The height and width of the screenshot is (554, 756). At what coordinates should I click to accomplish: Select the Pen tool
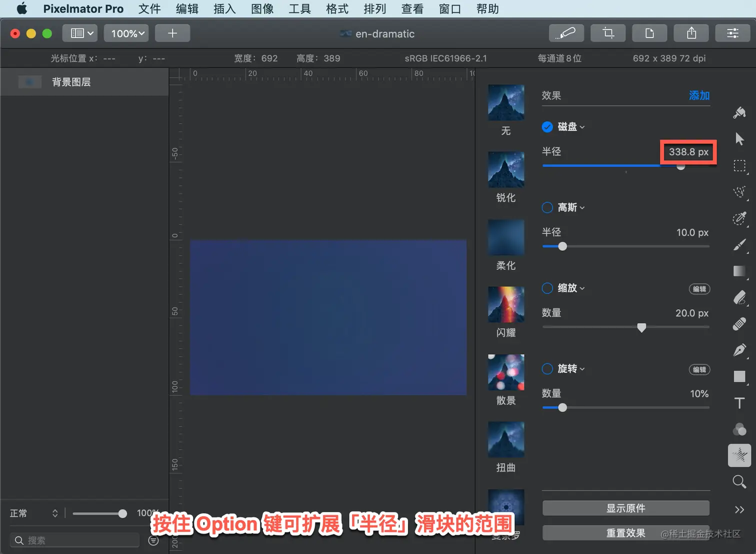[x=739, y=350]
